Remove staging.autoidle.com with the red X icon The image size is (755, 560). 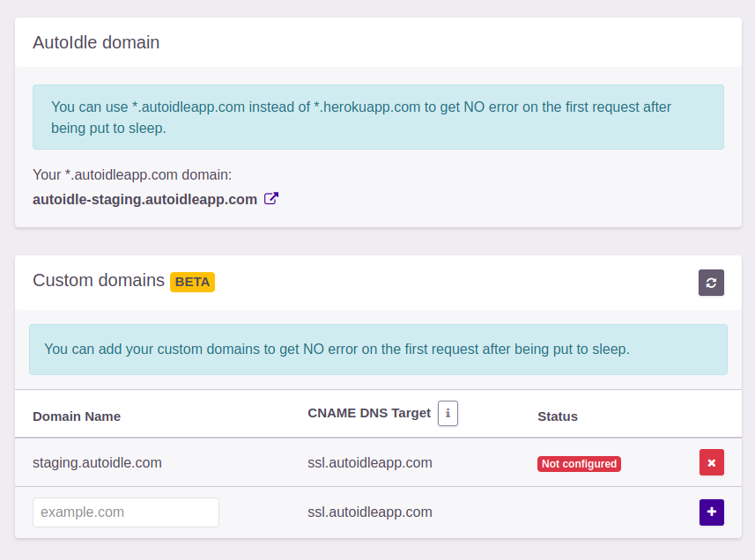click(711, 462)
